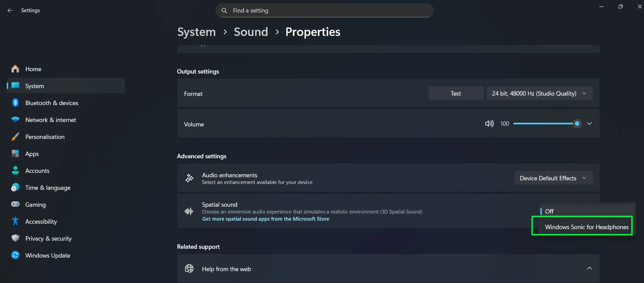This screenshot has height=283, width=644.
Task: Navigate to System breadcrumb
Action: [196, 32]
